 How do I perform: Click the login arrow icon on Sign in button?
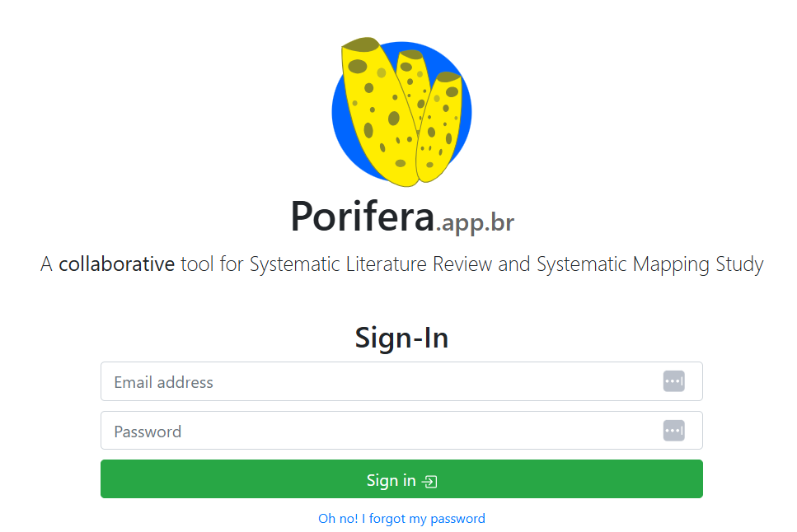click(429, 480)
